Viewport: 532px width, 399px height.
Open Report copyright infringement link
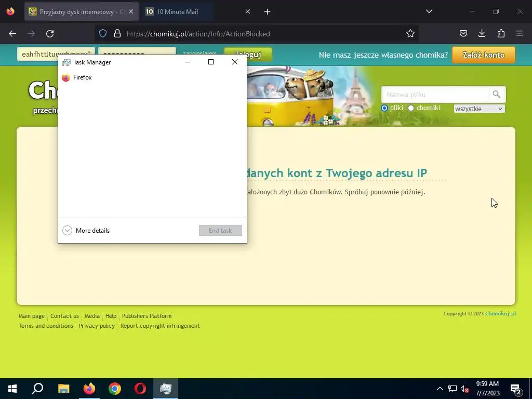160,326
